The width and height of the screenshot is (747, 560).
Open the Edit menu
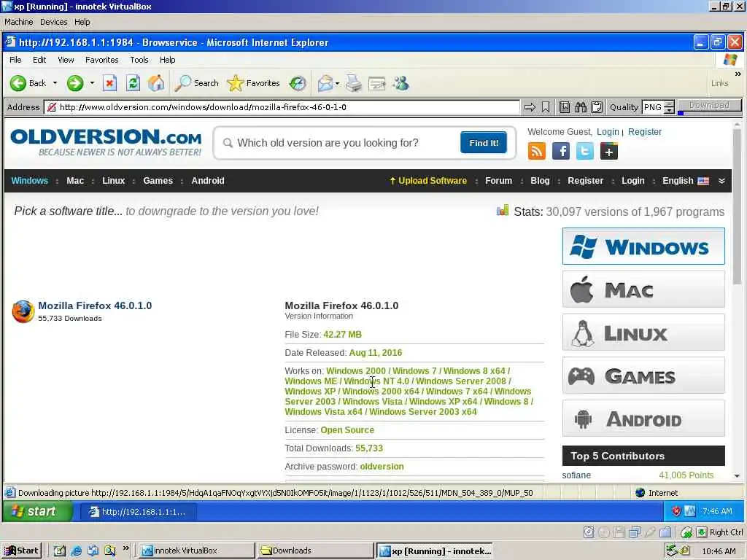(x=39, y=60)
